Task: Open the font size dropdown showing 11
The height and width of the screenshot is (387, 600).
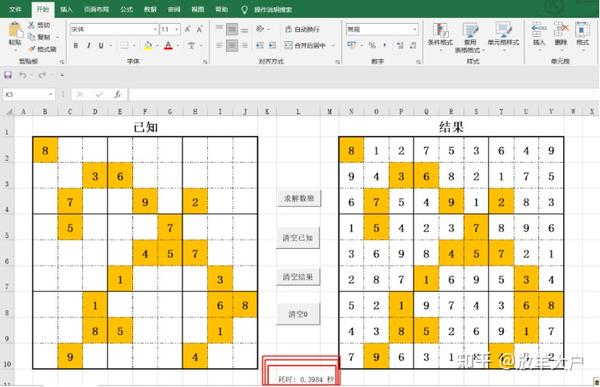Action: coord(176,29)
